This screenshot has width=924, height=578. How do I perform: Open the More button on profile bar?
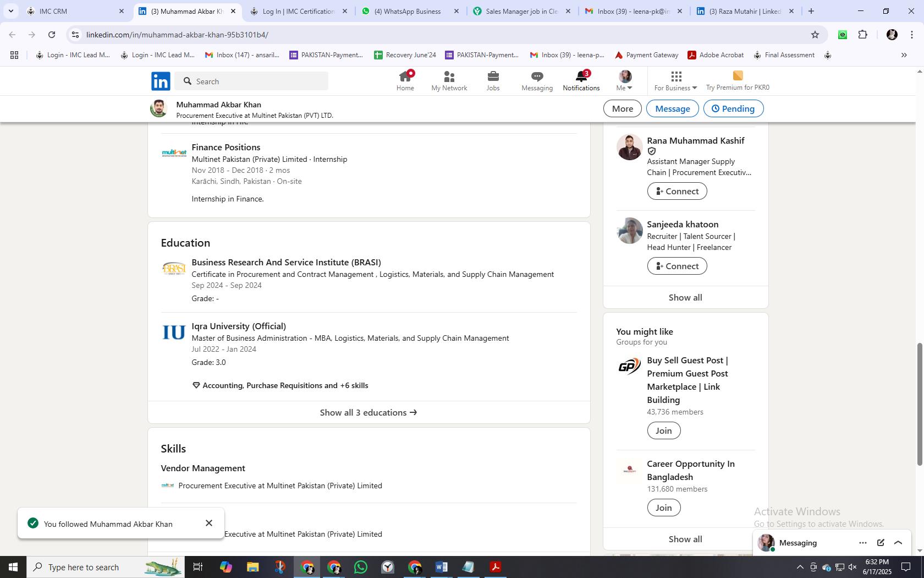pos(623,108)
